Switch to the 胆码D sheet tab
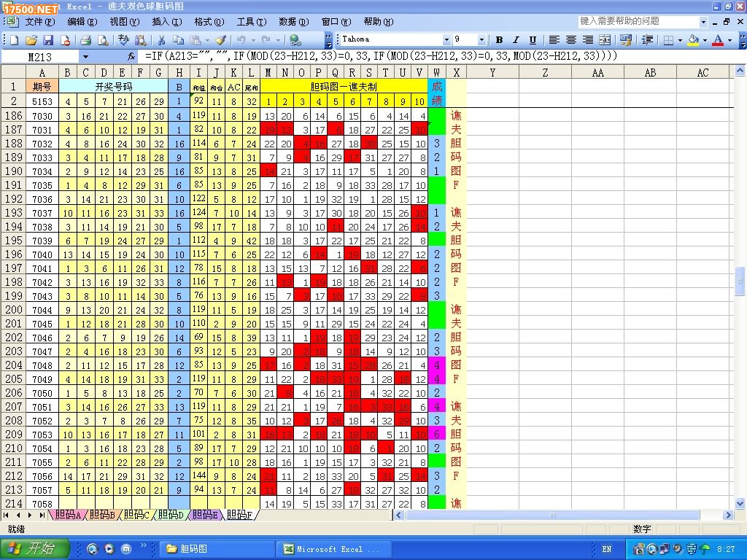The height and width of the screenshot is (560, 747). tap(171, 515)
